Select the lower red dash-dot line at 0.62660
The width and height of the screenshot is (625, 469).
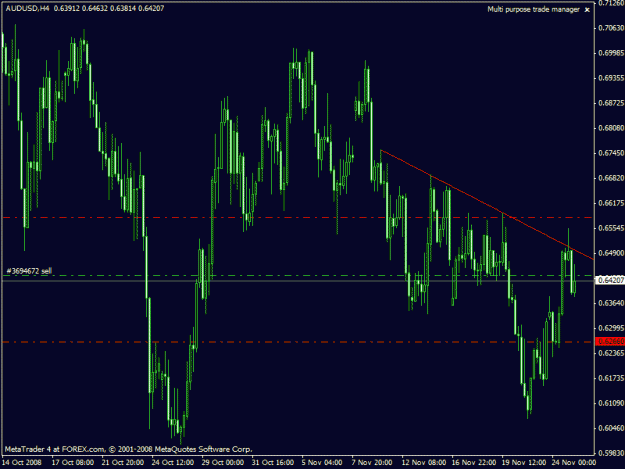tap(298, 342)
